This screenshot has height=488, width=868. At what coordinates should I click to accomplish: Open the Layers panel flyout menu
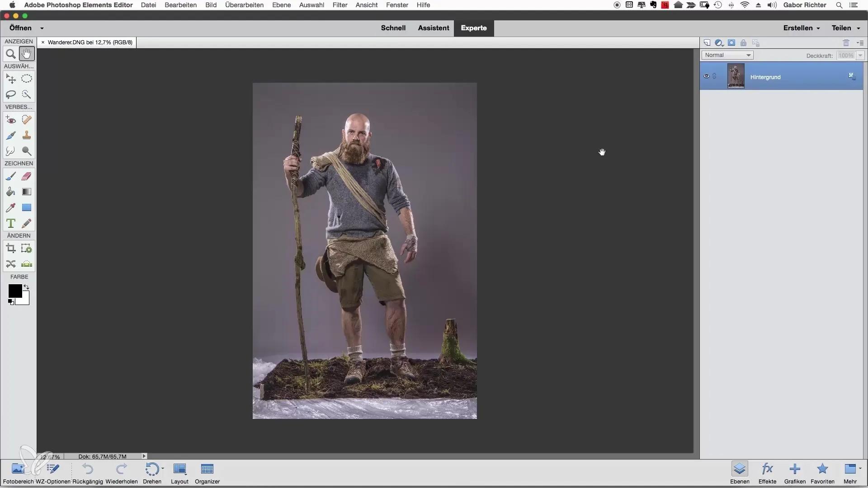pos(860,43)
